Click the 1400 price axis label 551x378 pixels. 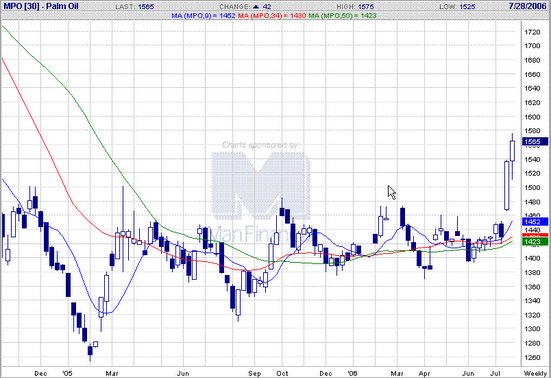532,258
